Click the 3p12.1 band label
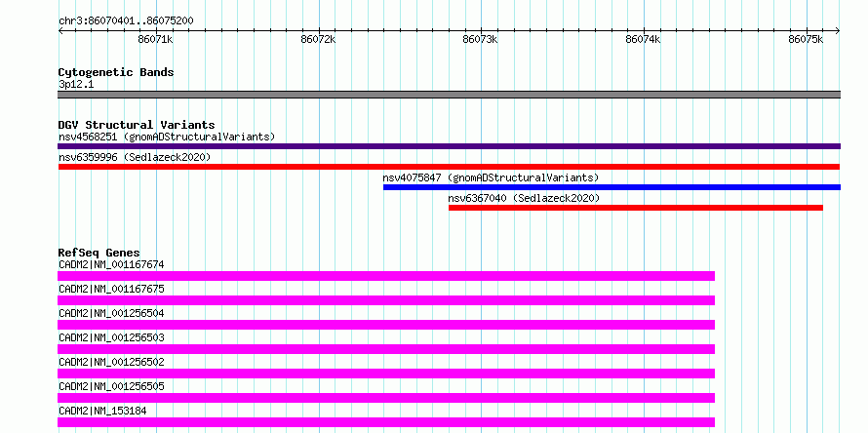This screenshot has width=868, height=433. tap(76, 85)
